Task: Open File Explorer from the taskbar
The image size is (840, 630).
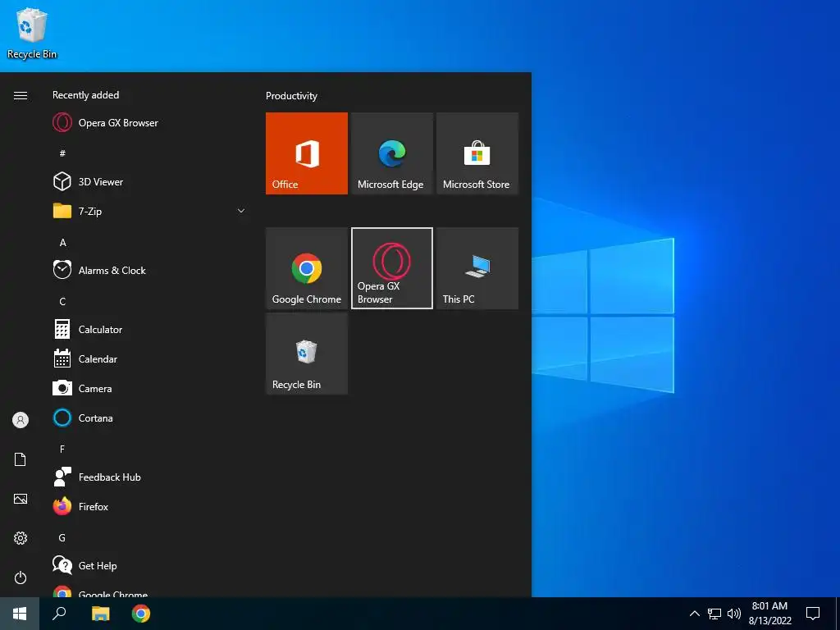Action: coord(100,614)
